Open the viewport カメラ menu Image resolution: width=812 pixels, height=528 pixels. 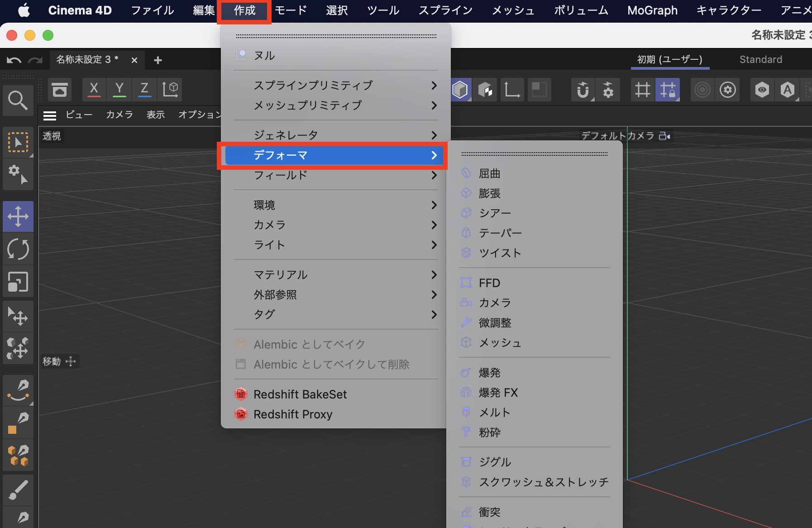point(119,115)
